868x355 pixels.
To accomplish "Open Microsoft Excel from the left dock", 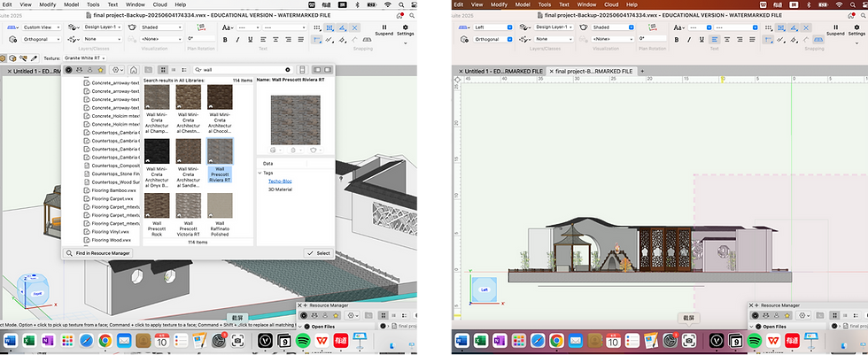I will [x=29, y=341].
